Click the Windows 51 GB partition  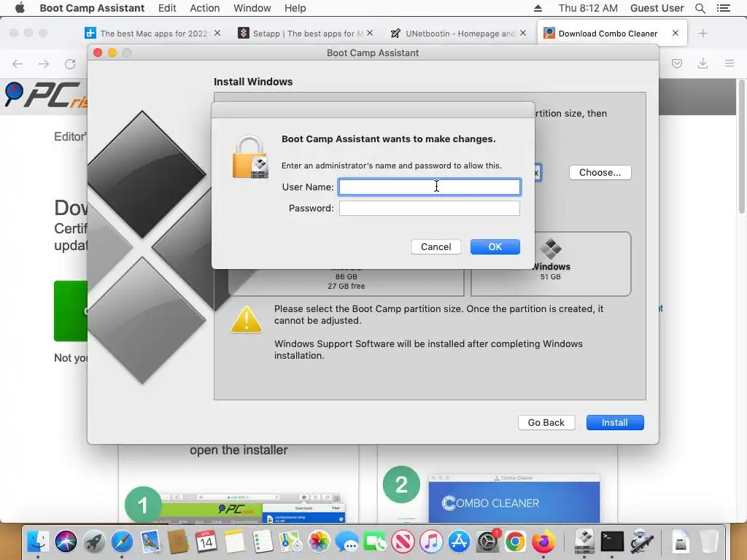(x=551, y=264)
